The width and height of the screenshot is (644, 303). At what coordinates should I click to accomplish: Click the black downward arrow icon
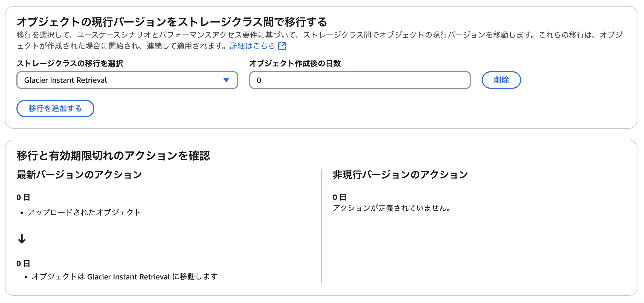pyautogui.click(x=22, y=239)
